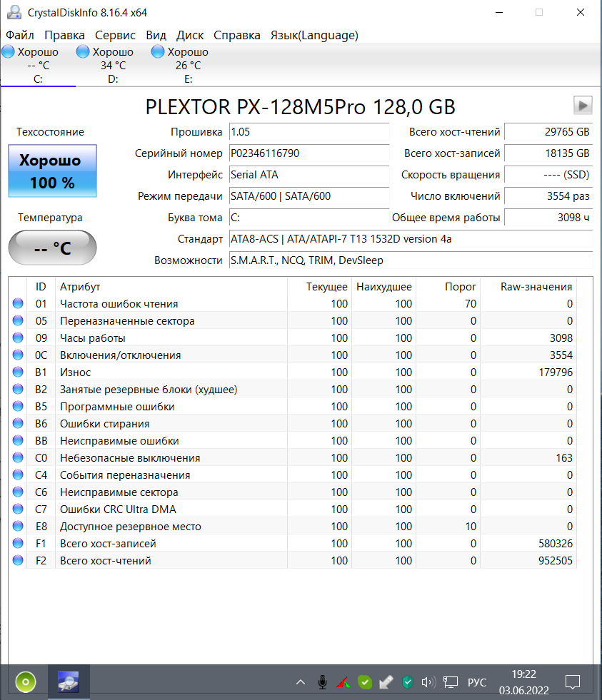The height and width of the screenshot is (700, 602).
Task: Click status icon for Часы работы
Action: 18,338
